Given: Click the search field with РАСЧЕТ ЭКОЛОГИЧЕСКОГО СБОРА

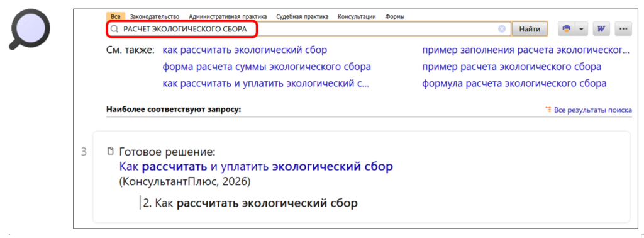Looking at the screenshot, I should tap(308, 29).
